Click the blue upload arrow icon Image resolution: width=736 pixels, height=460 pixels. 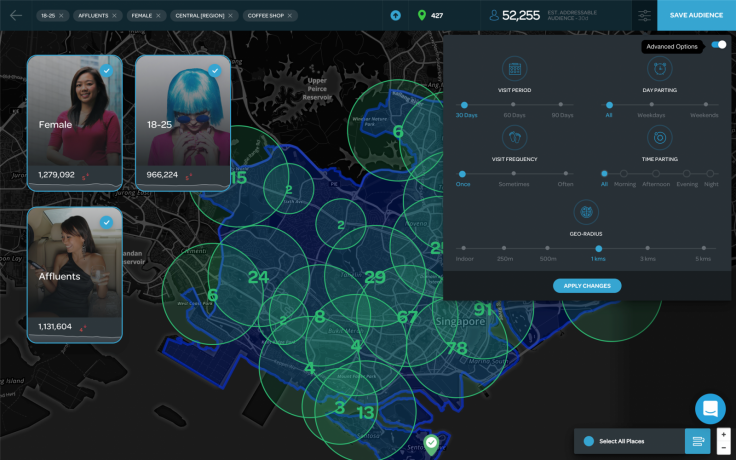(x=396, y=15)
